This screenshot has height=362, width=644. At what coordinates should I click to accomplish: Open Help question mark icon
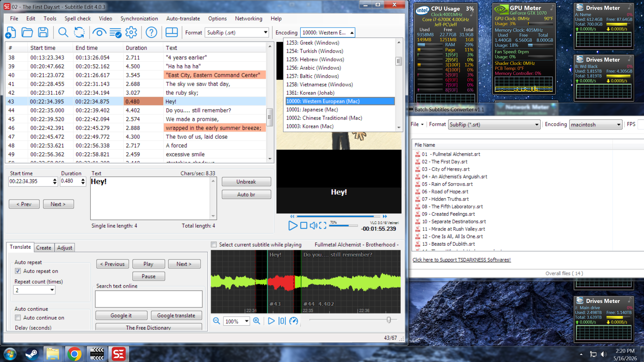151,33
